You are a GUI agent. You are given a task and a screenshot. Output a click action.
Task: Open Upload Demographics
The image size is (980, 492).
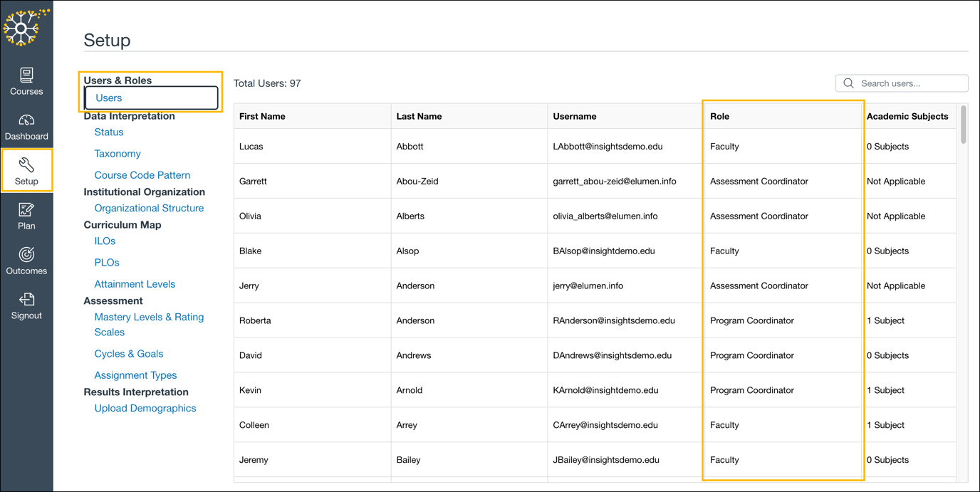[x=145, y=408]
